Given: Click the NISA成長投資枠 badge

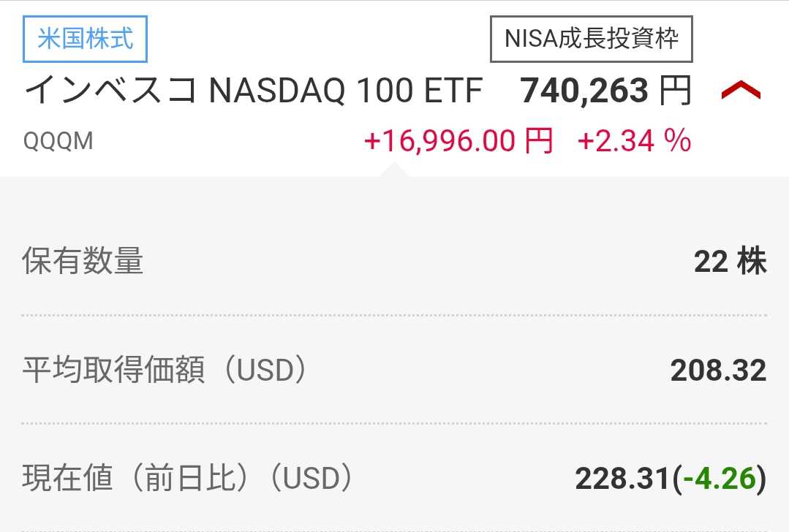Looking at the screenshot, I should click(x=591, y=39).
